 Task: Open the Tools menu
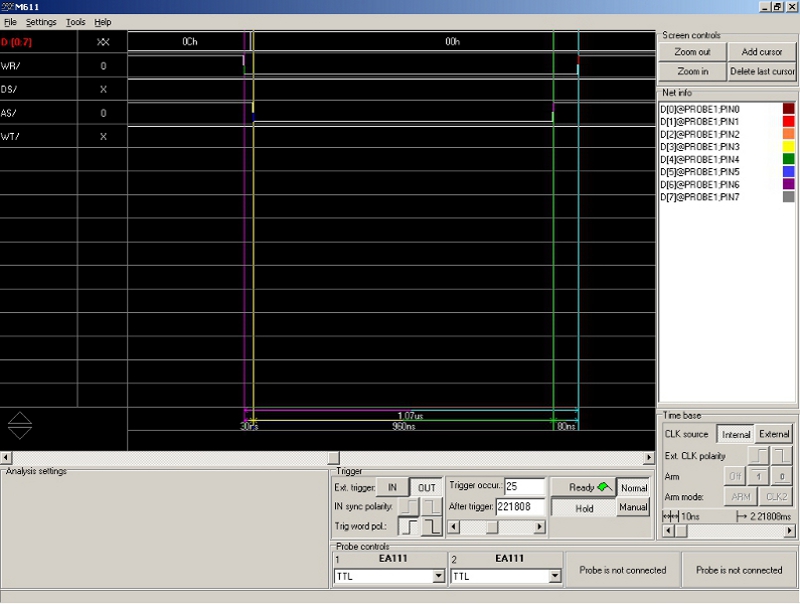[75, 22]
